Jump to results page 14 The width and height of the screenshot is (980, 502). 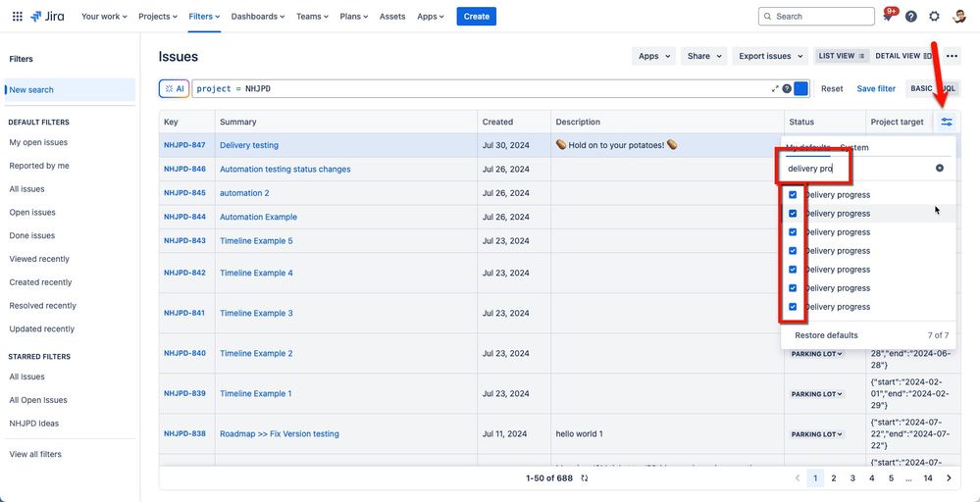pos(928,478)
